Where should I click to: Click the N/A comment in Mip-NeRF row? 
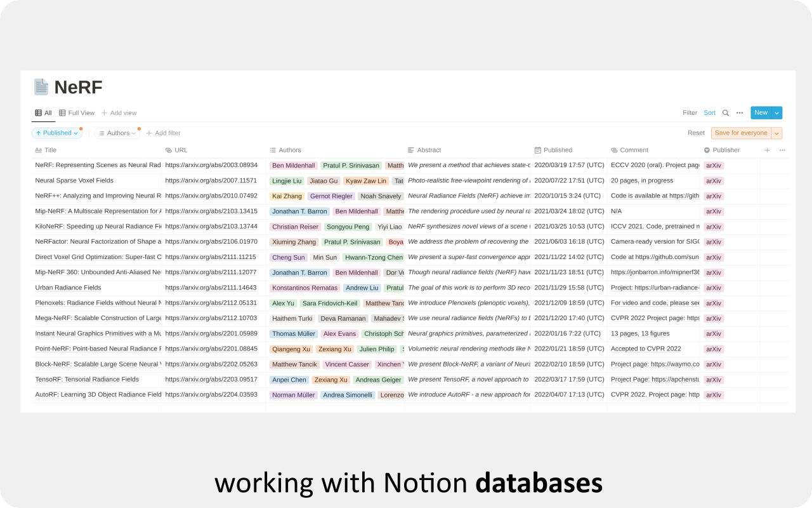point(616,211)
